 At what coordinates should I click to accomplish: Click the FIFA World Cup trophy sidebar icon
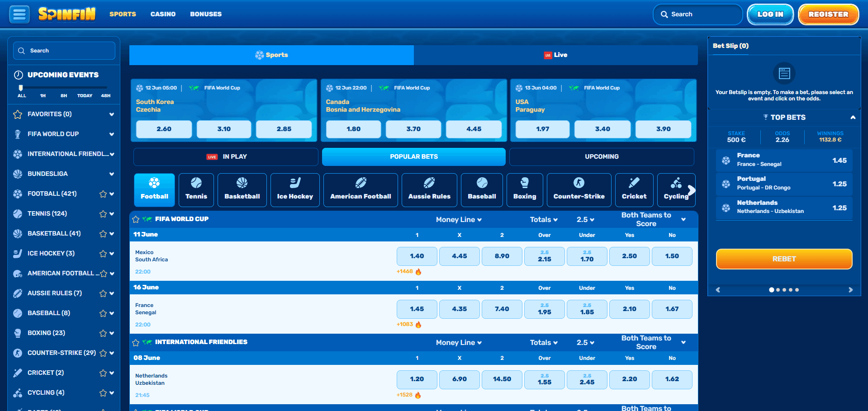(18, 134)
